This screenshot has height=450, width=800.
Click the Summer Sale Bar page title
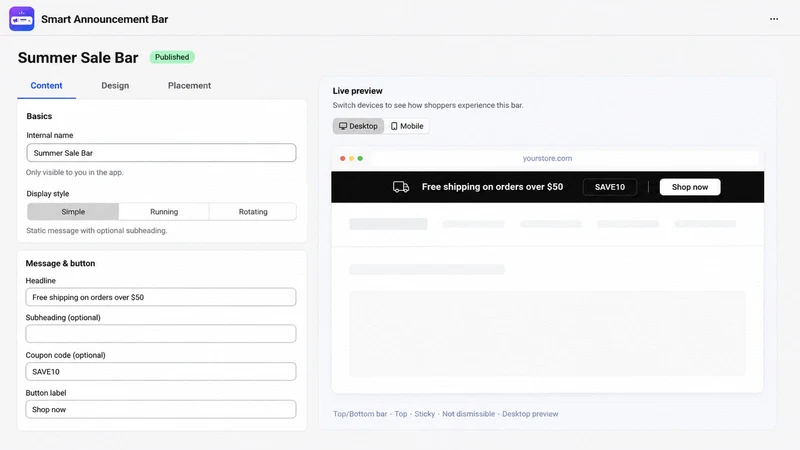78,58
